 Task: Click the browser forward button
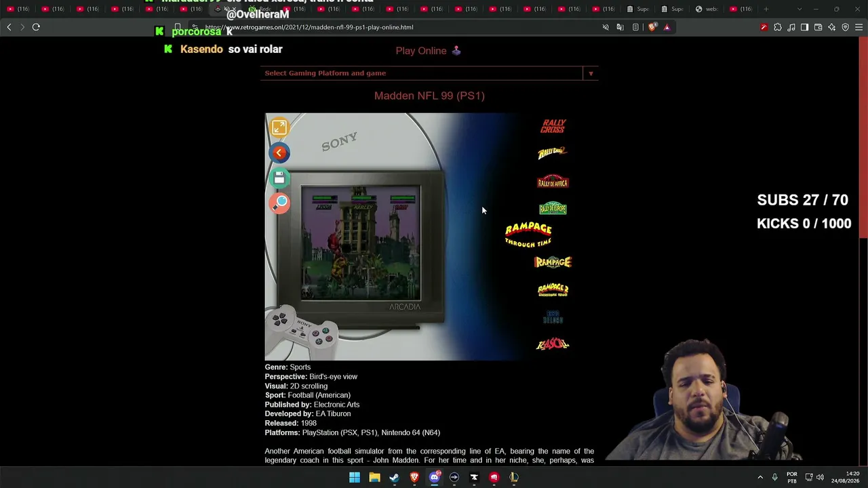coord(22,27)
